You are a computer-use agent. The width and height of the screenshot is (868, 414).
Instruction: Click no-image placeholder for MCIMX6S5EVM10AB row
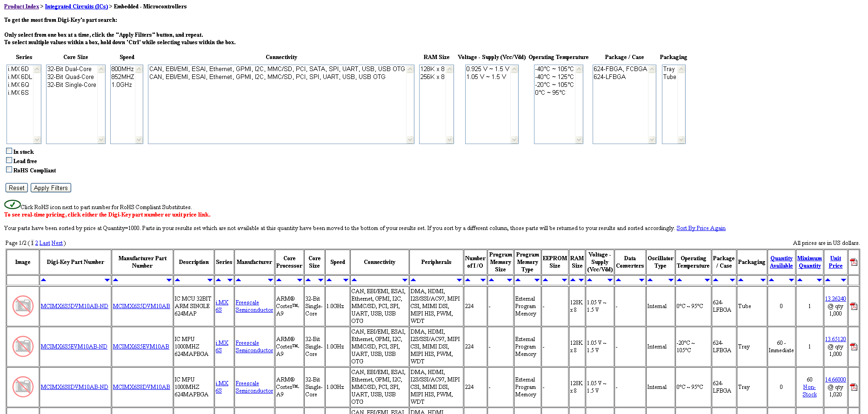23,347
